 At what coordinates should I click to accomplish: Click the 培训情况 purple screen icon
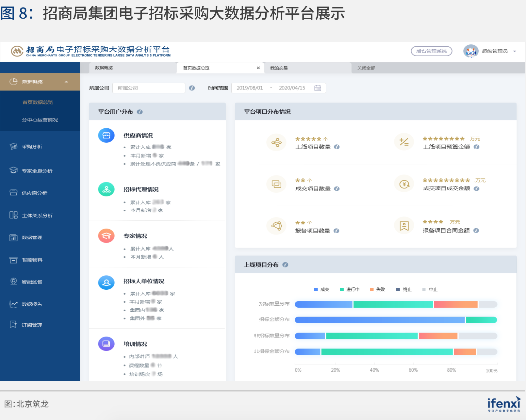pos(106,344)
